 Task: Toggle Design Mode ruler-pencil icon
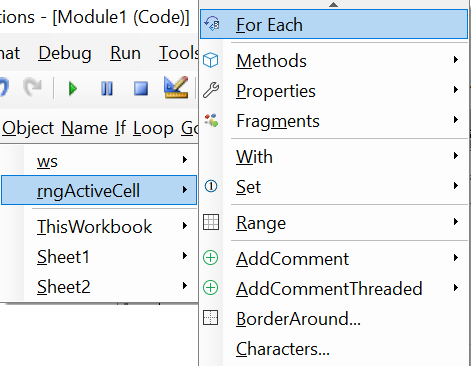pyautogui.click(x=176, y=87)
